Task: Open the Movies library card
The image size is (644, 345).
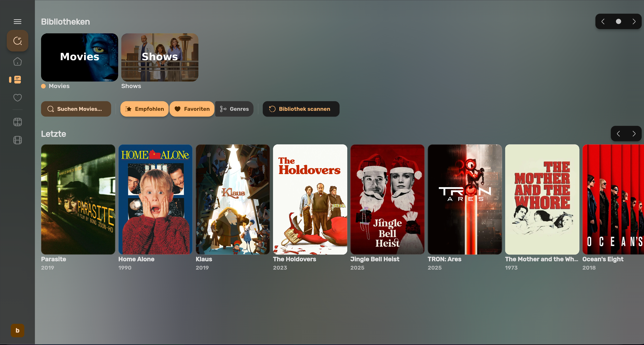Action: point(79,57)
